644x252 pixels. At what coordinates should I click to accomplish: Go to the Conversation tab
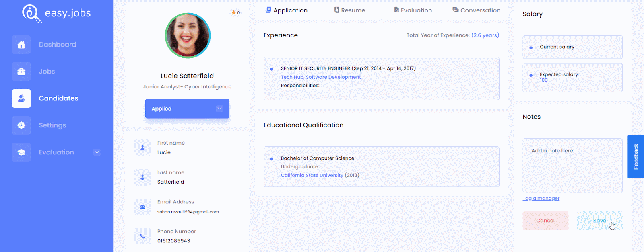click(x=476, y=10)
